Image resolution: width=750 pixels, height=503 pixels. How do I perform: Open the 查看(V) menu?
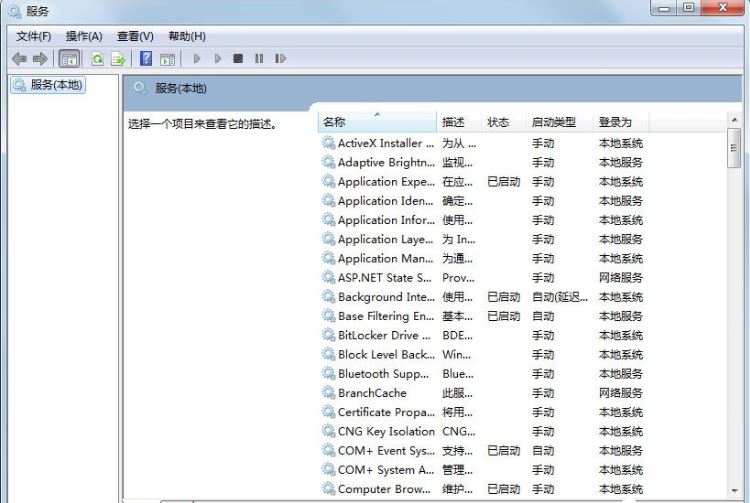point(135,36)
